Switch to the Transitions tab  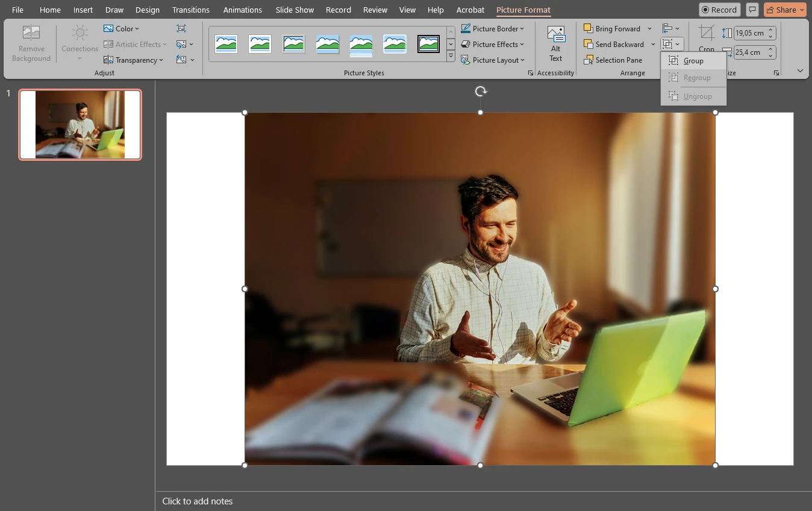tap(191, 10)
